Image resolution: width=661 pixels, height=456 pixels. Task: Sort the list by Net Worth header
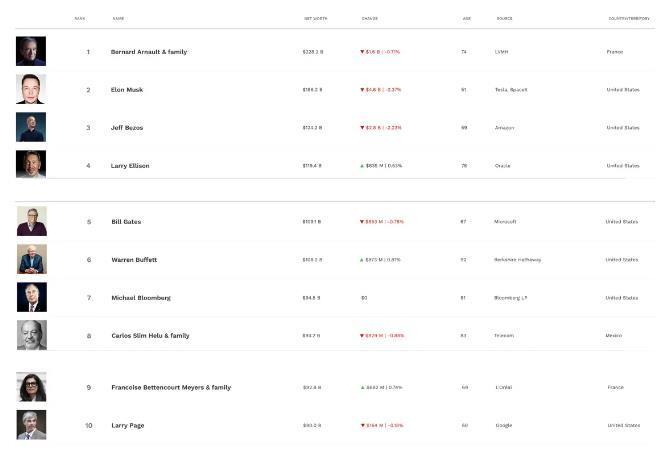tap(314, 18)
